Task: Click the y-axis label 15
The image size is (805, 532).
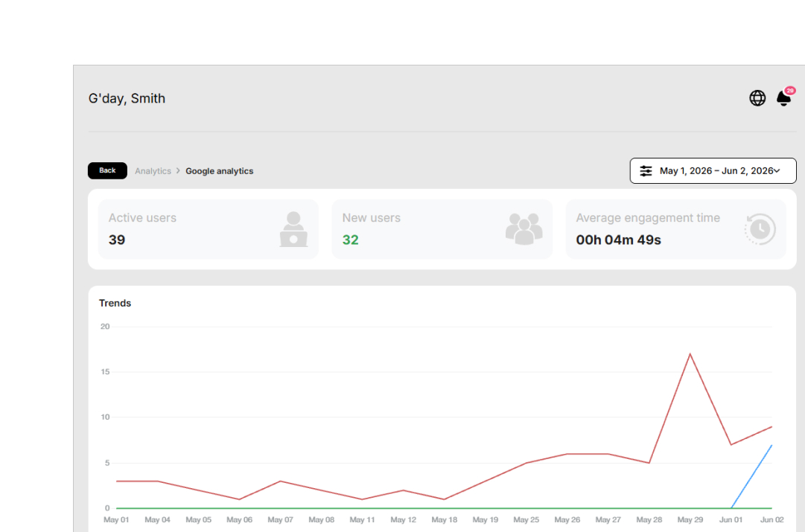Action: coord(105,372)
